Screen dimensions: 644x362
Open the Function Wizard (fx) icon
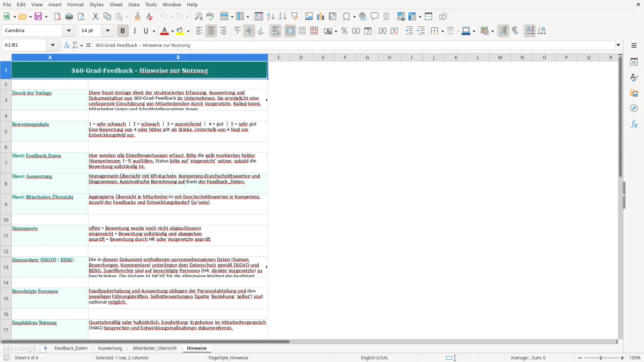[x=67, y=45]
